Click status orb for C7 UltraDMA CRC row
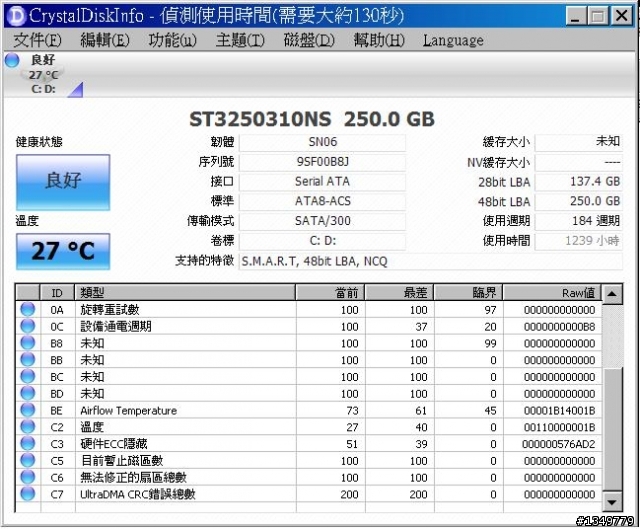 pos(28,493)
